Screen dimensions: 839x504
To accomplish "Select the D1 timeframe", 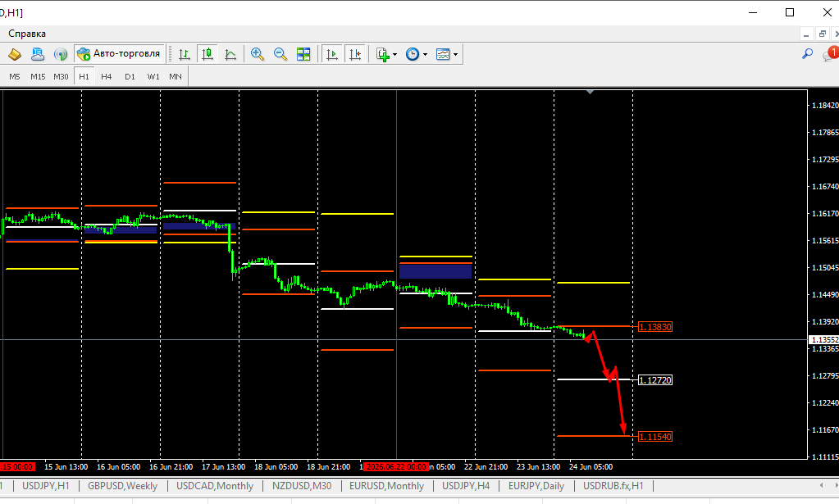I will click(x=130, y=76).
